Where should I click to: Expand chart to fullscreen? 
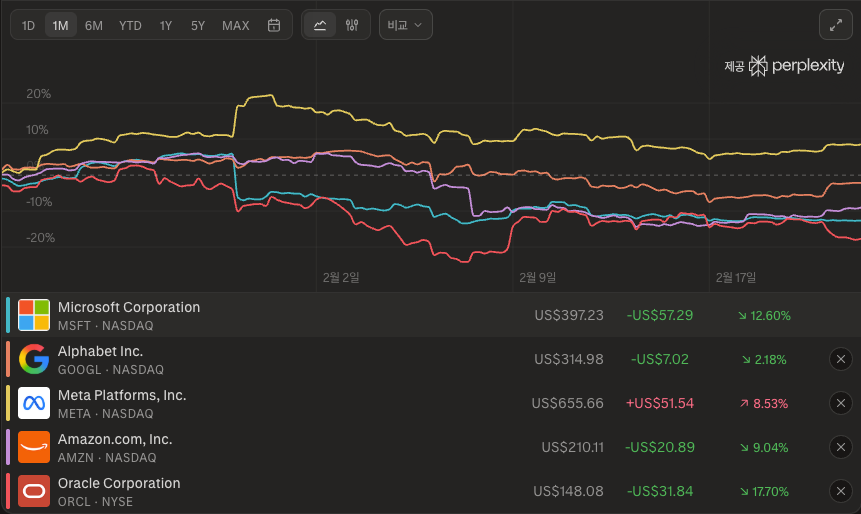834,25
